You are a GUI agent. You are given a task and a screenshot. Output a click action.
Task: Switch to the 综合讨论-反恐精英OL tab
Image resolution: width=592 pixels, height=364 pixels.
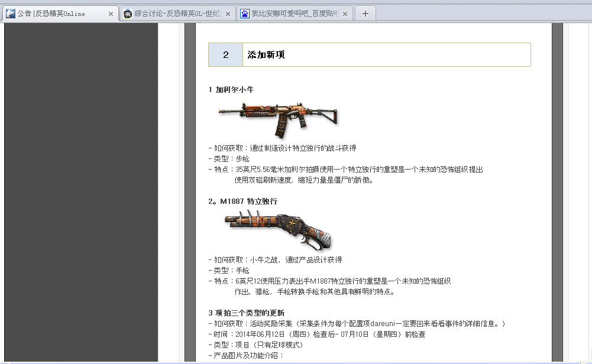tap(177, 14)
